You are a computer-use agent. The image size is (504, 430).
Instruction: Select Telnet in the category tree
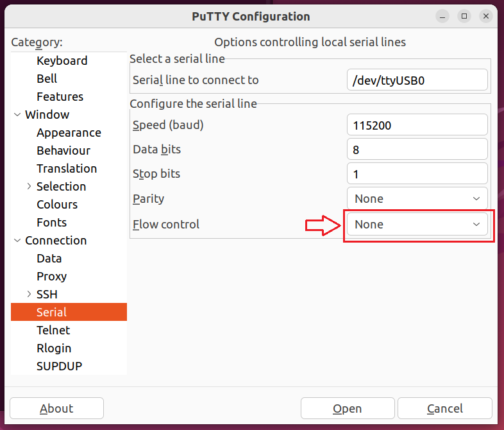53,331
